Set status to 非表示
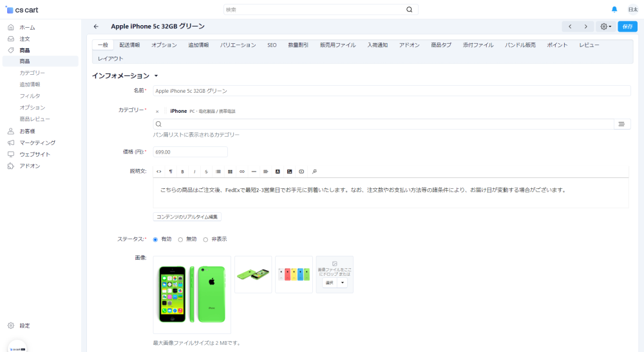Viewport: 644px width, 352px height. [x=205, y=239]
